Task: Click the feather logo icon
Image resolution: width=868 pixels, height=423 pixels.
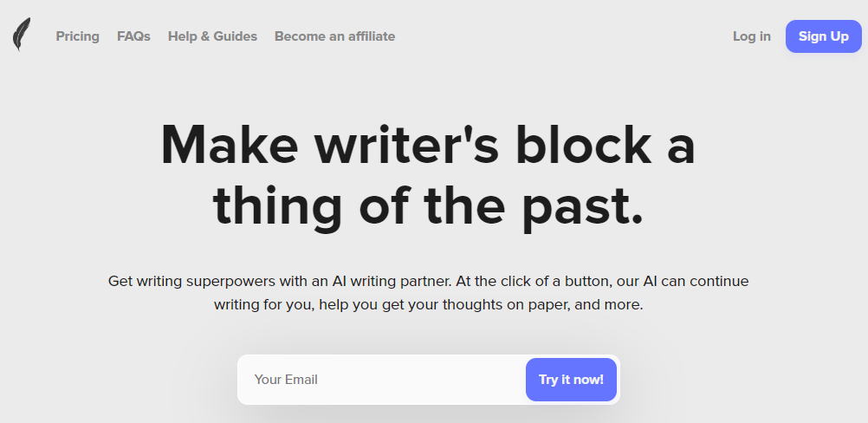Action: [22, 35]
